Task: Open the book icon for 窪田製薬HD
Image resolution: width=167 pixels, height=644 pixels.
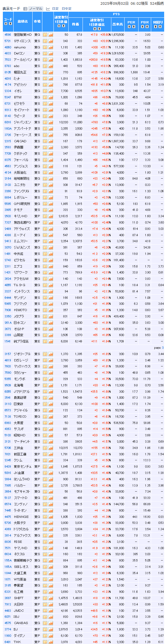Action: (x=45, y=34)
